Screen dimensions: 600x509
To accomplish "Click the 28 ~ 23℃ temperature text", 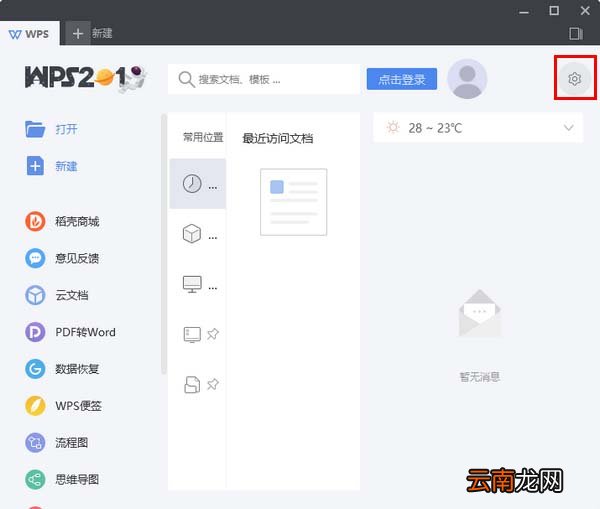I will pyautogui.click(x=435, y=128).
